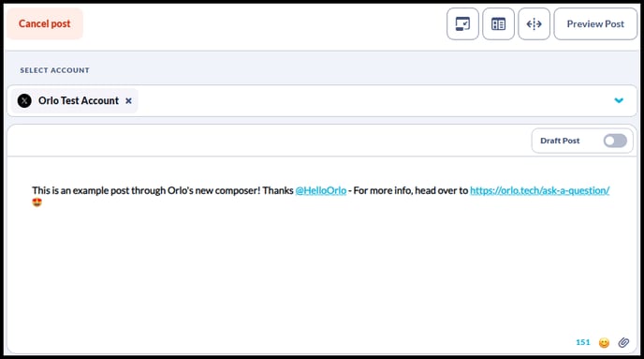Click the split post arrows icon
Image resolution: width=644 pixels, height=359 pixels.
(x=534, y=23)
